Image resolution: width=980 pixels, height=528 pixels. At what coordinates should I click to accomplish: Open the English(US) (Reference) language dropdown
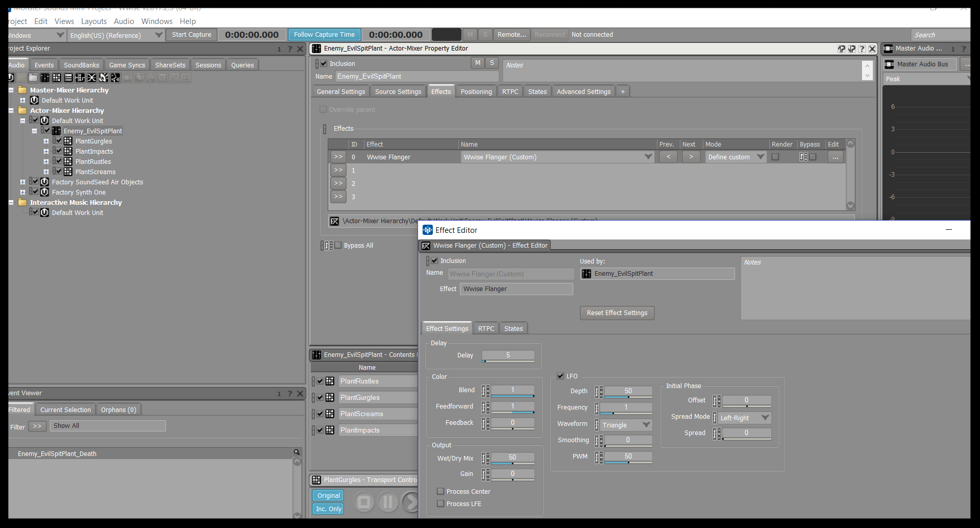pos(159,35)
